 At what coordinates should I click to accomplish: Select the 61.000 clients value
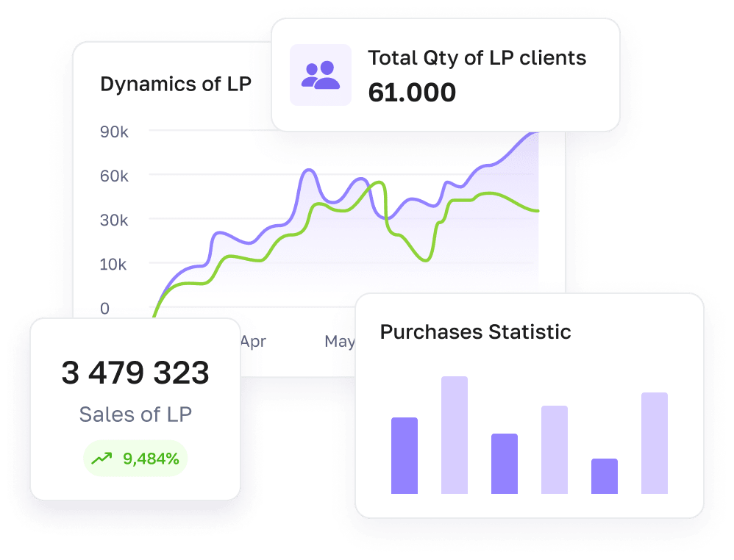[x=412, y=92]
